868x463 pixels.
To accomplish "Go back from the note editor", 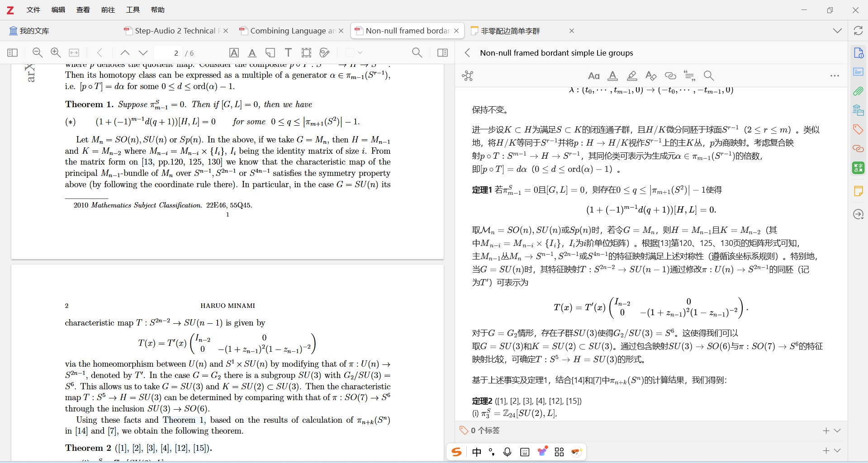I will [468, 53].
